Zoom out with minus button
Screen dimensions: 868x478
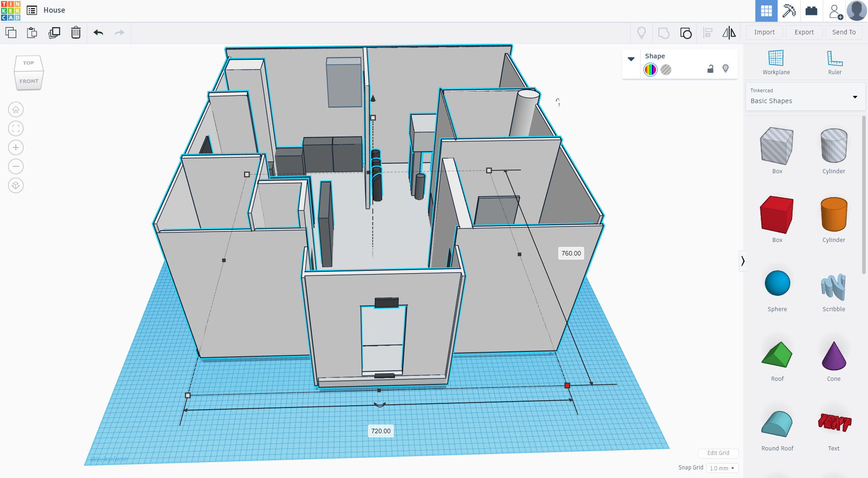click(16, 166)
